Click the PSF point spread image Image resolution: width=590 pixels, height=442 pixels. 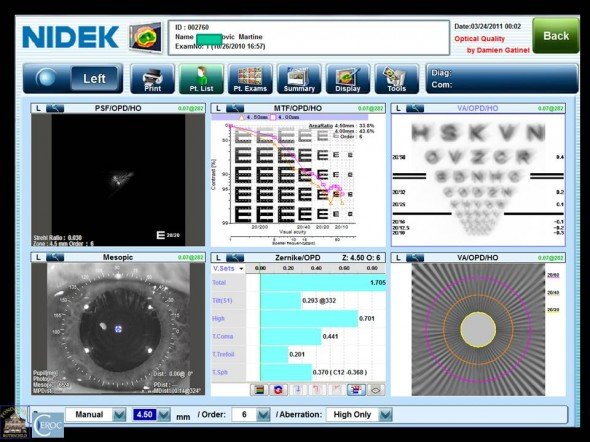118,180
